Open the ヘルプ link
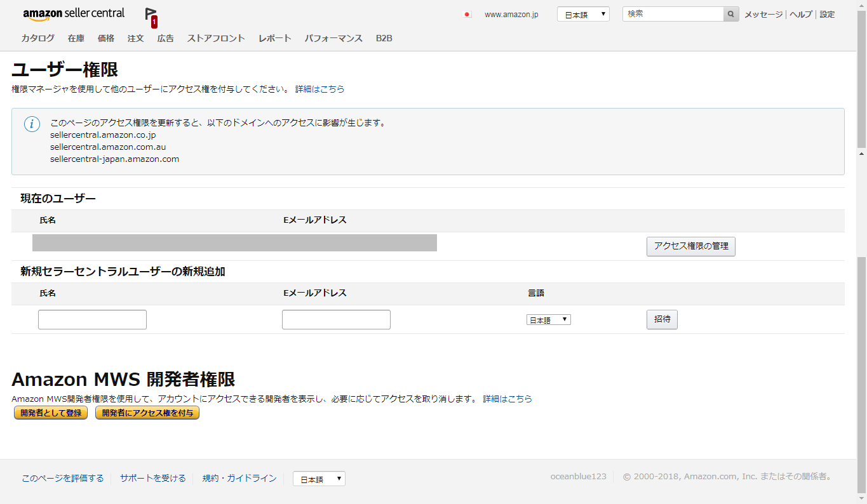867x504 pixels. coord(800,14)
